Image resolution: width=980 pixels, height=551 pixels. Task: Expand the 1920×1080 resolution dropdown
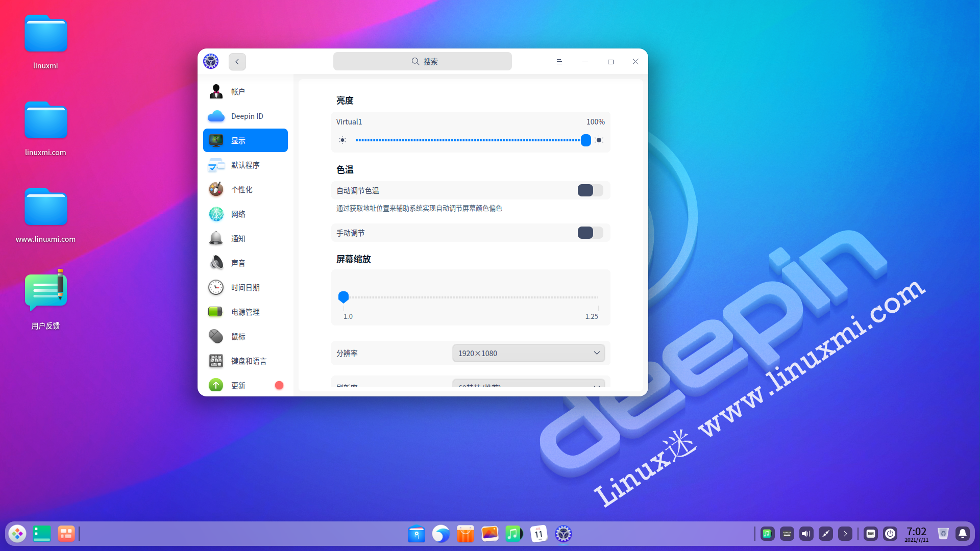tap(529, 353)
